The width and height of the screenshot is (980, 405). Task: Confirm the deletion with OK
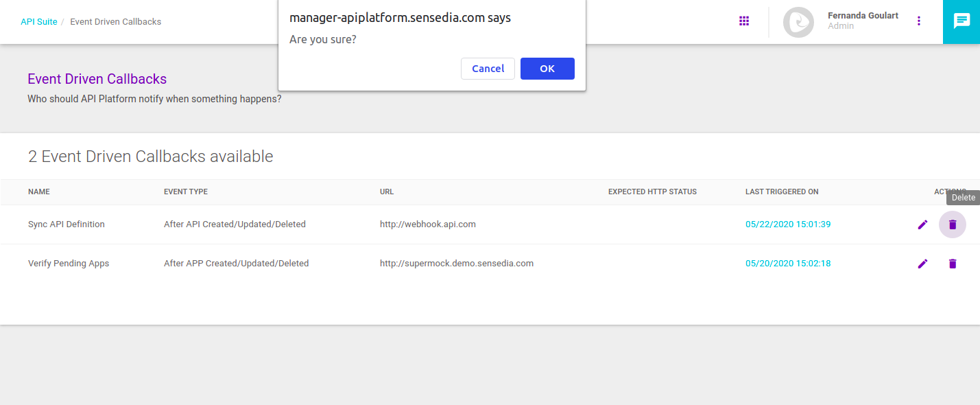pos(547,68)
